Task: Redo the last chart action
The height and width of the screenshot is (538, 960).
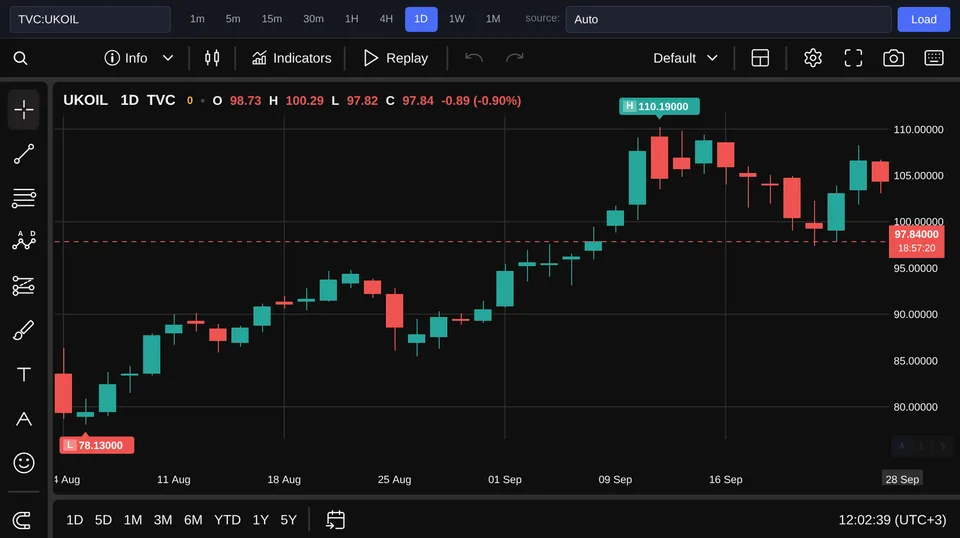Action: [514, 58]
